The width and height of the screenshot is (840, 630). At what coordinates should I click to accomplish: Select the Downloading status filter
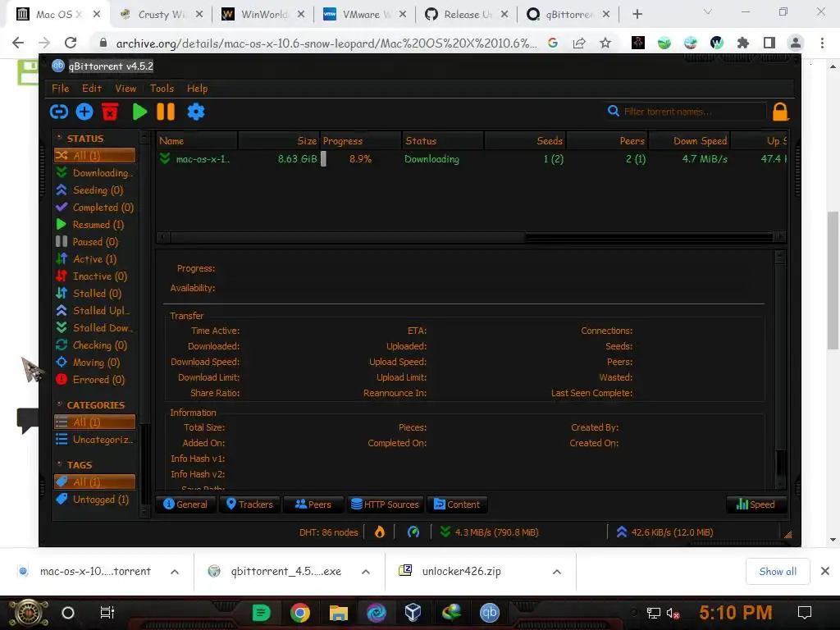(95, 172)
